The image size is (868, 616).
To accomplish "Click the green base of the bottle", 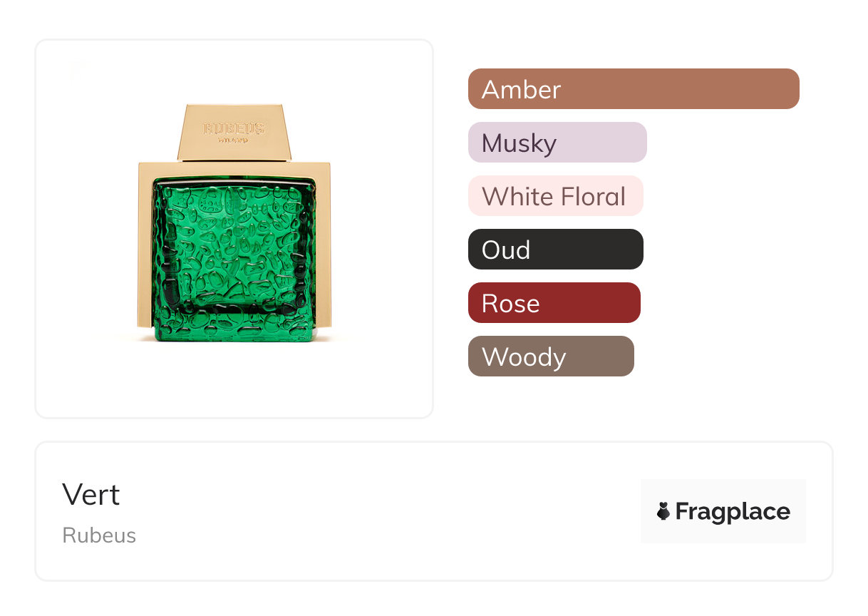I will click(x=234, y=329).
